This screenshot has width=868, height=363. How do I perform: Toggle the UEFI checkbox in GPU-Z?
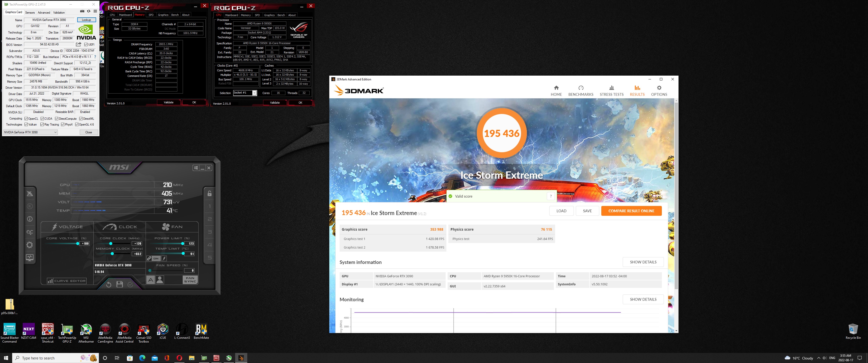click(86, 44)
